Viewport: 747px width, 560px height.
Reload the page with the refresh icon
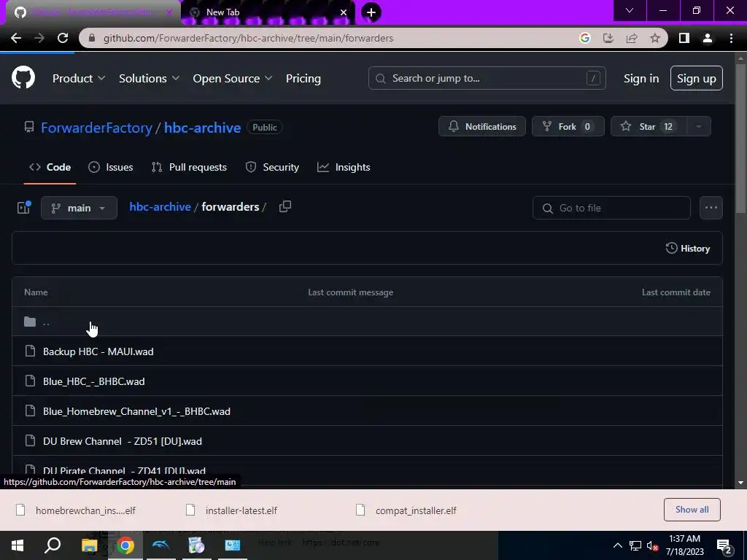coord(63,38)
